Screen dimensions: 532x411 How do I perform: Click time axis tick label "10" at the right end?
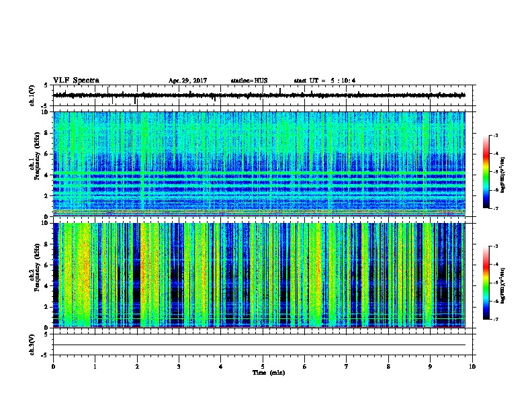472,367
